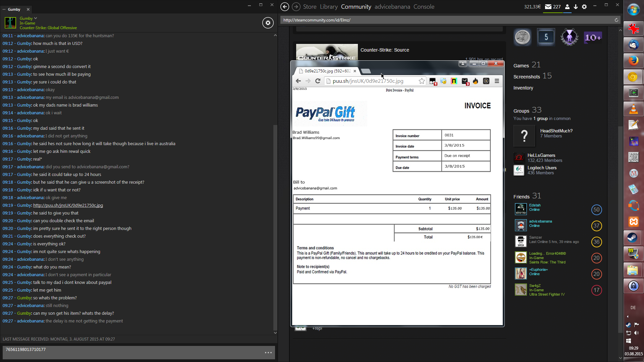Go back in Steam browser

284,7
